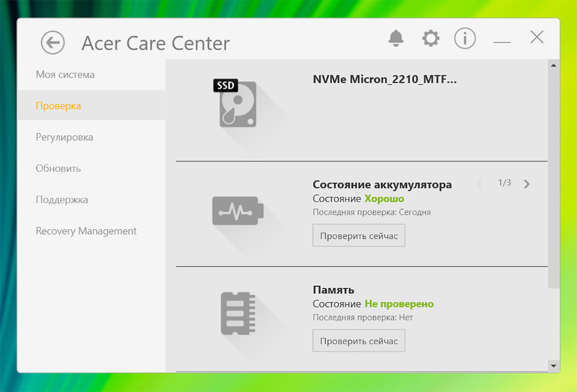Click the 1/3 page indicator
This screenshot has height=392, width=577.
[x=504, y=183]
